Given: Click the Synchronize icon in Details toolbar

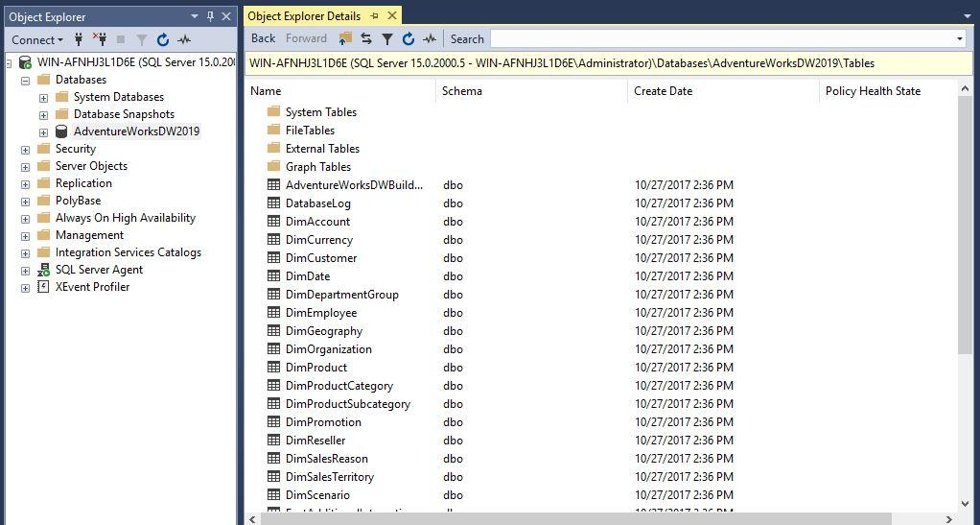Looking at the screenshot, I should [366, 38].
